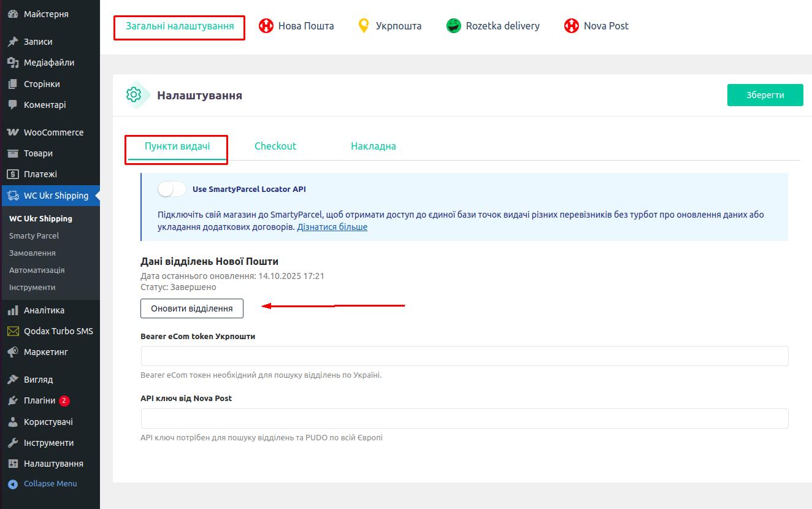Click the Ukrposhta yellow pin icon
The width and height of the screenshot is (812, 509).
pos(364,26)
